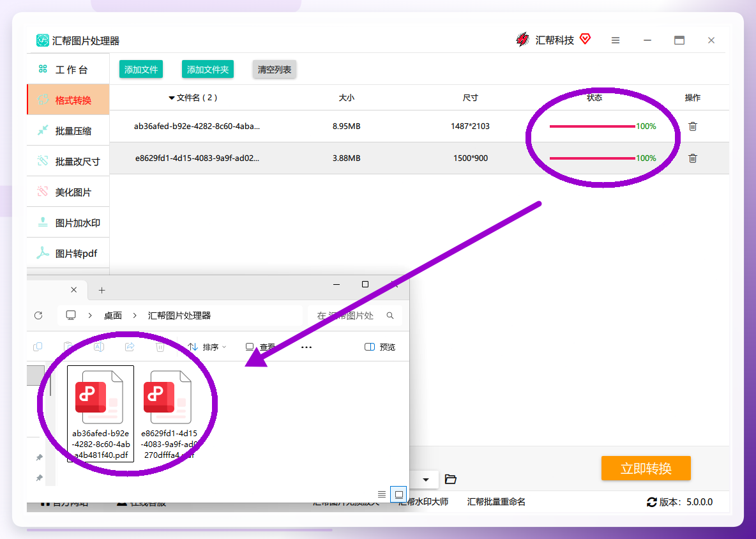The image size is (756, 539).
Task: Click the Copy icon in the Explorer toolbar
Action: [38, 347]
